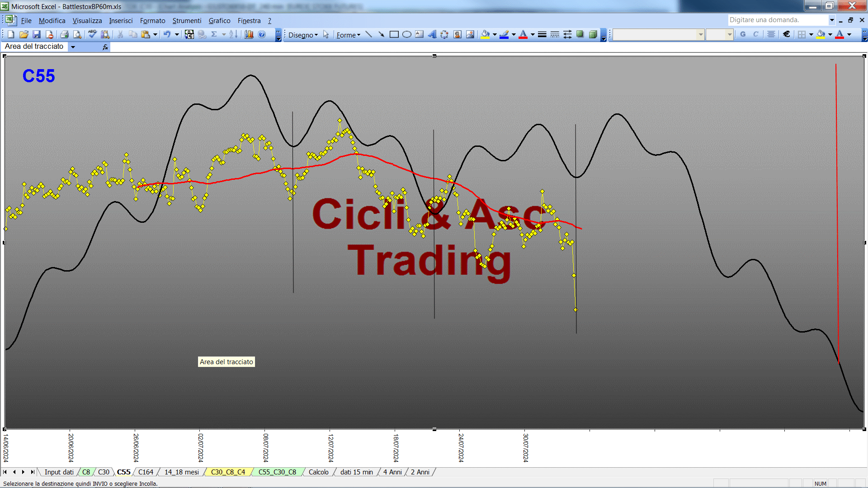This screenshot has height=488, width=868.
Task: Open the Visualizza menu
Action: click(x=87, y=20)
